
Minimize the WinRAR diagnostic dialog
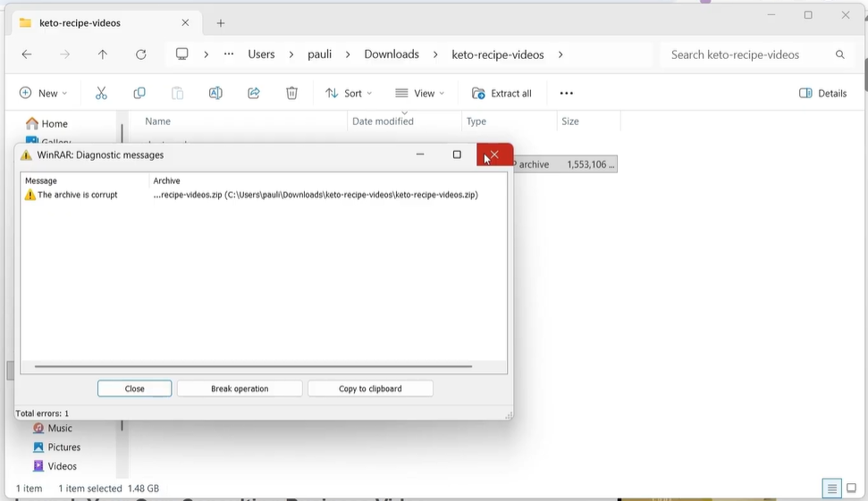click(x=420, y=154)
